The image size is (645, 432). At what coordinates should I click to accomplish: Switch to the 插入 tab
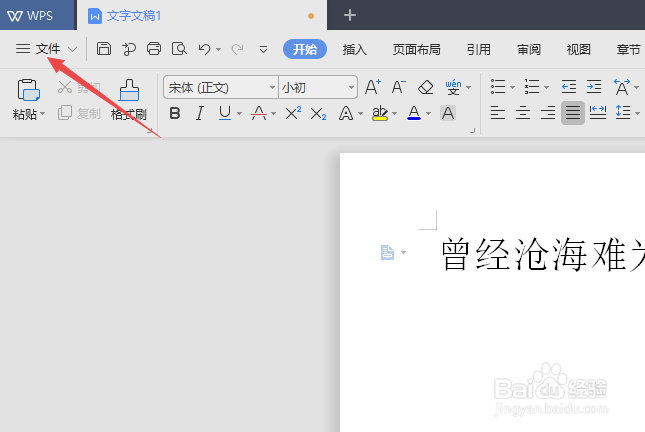pos(355,50)
